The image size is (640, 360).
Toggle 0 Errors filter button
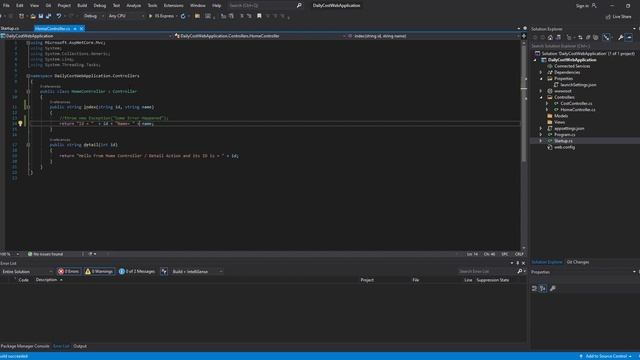pos(69,271)
